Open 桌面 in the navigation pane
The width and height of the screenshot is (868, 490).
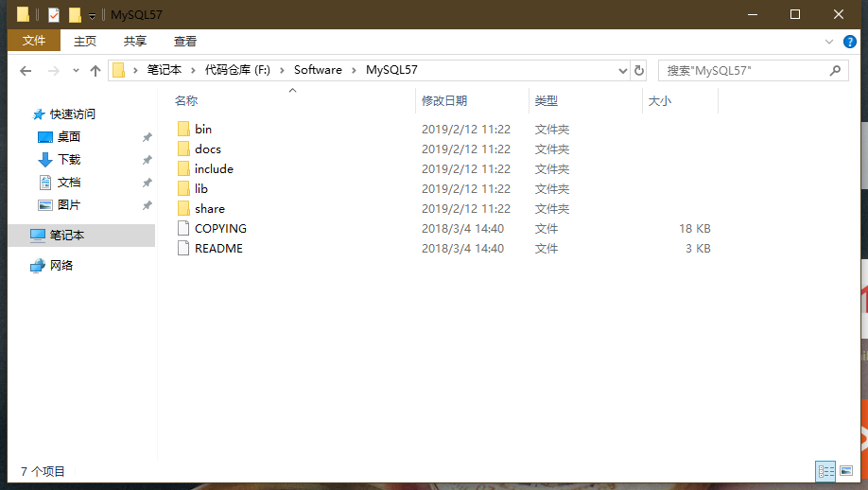(69, 137)
